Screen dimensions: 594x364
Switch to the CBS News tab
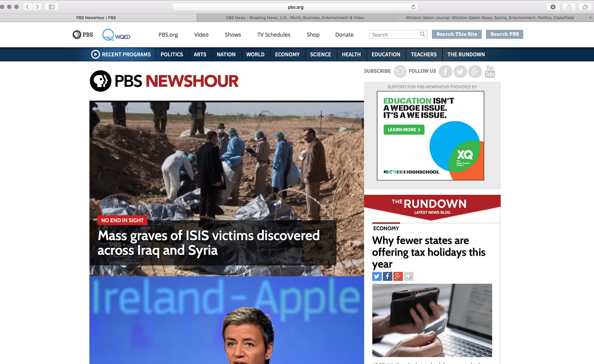pyautogui.click(x=295, y=17)
